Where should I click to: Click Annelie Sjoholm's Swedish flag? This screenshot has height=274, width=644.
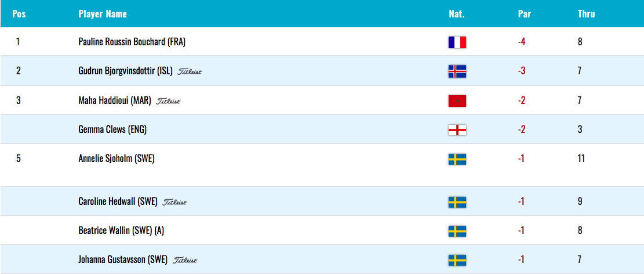(x=457, y=159)
